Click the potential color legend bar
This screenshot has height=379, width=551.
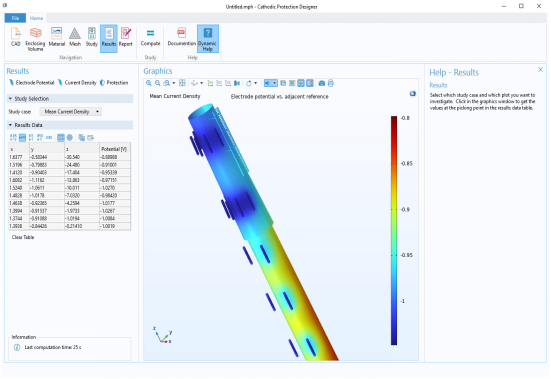click(x=394, y=230)
